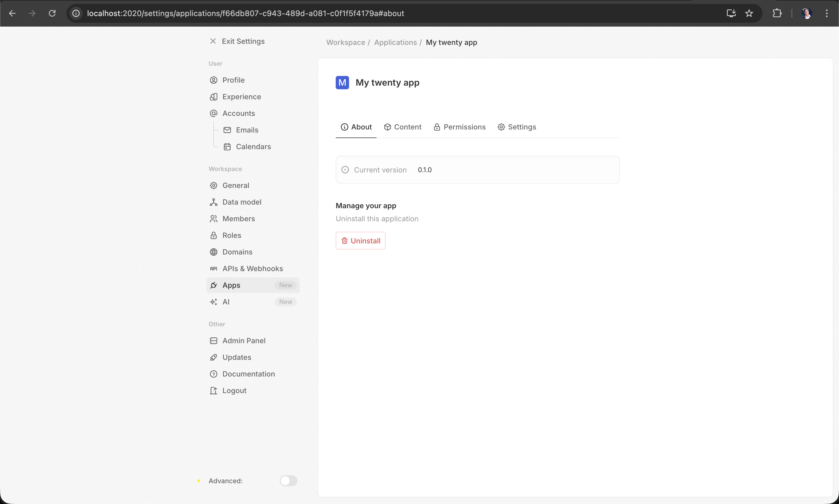This screenshot has width=839, height=504.
Task: Open Experience settings via the book icon
Action: (x=213, y=96)
